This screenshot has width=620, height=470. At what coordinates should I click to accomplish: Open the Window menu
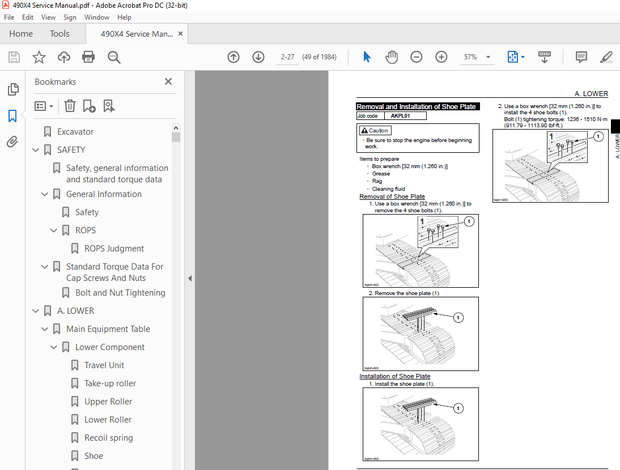(96, 17)
